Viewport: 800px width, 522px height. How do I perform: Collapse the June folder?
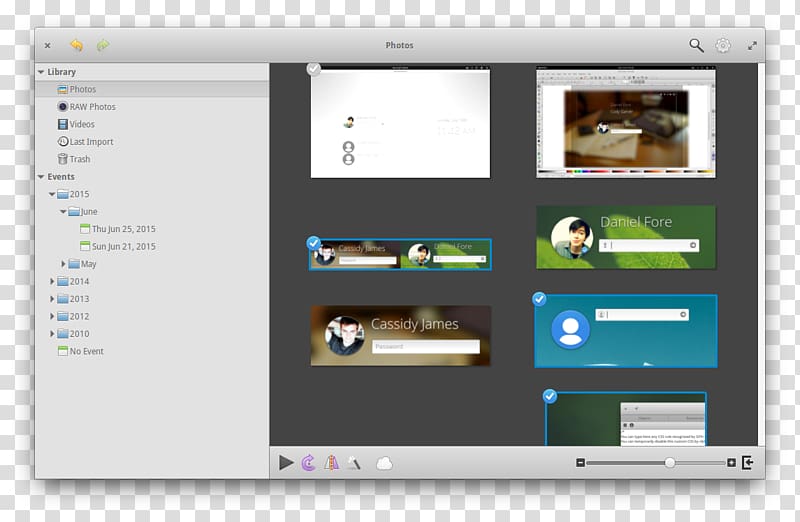point(63,211)
